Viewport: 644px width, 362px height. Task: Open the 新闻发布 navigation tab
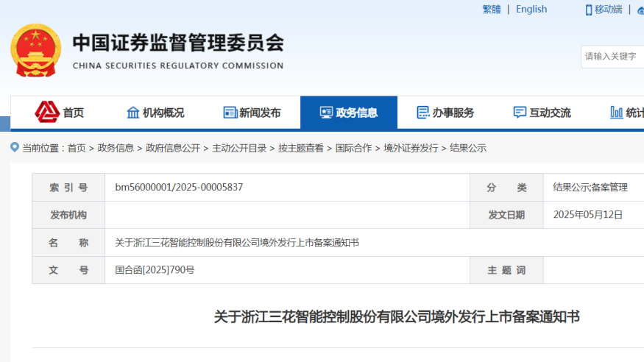coord(252,113)
